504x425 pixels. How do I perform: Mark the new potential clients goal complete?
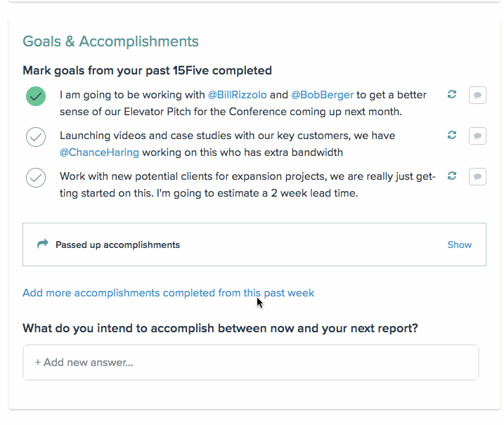(36, 177)
